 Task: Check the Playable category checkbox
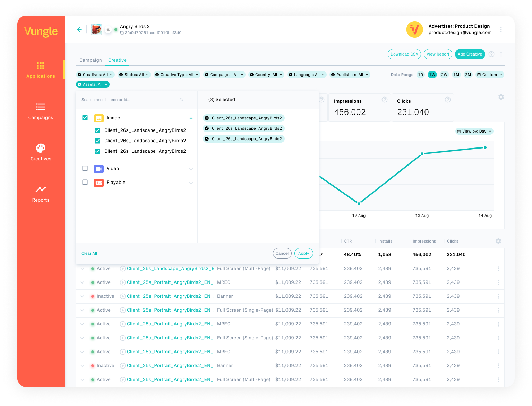85,182
